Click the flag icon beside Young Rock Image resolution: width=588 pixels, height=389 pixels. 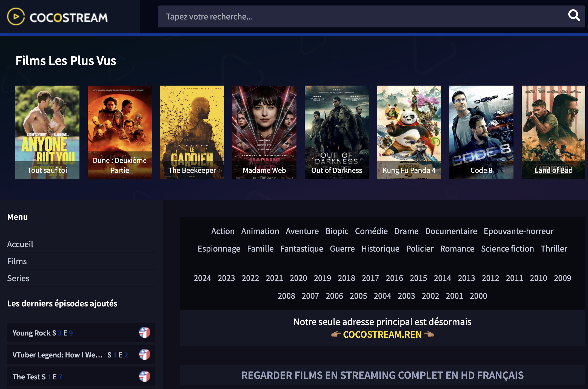tap(144, 332)
